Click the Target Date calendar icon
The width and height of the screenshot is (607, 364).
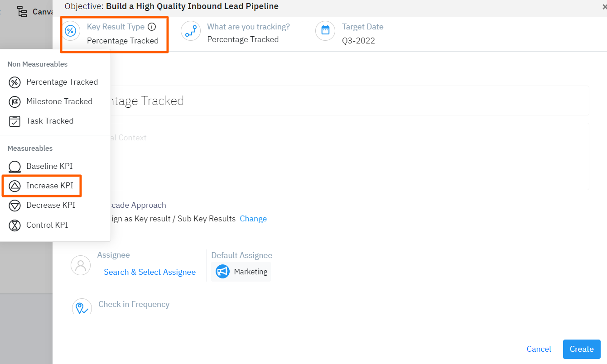coord(325,31)
